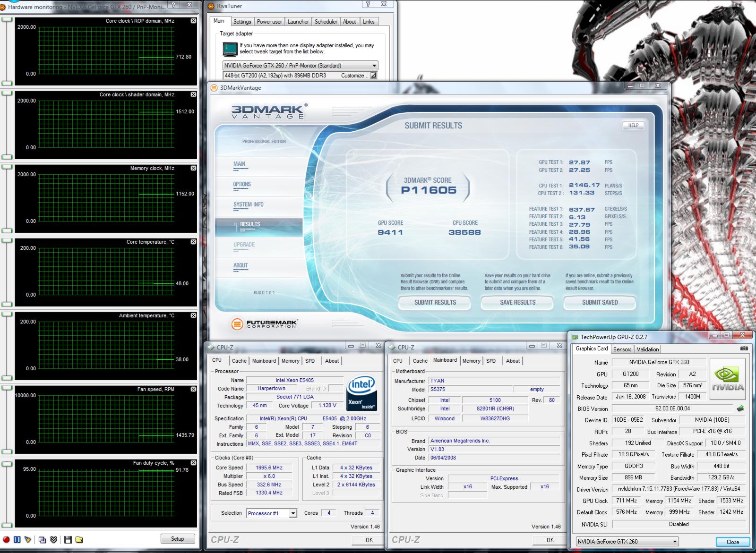Click Close button in GPU-Z
The height and width of the screenshot is (553, 756).
(x=733, y=542)
